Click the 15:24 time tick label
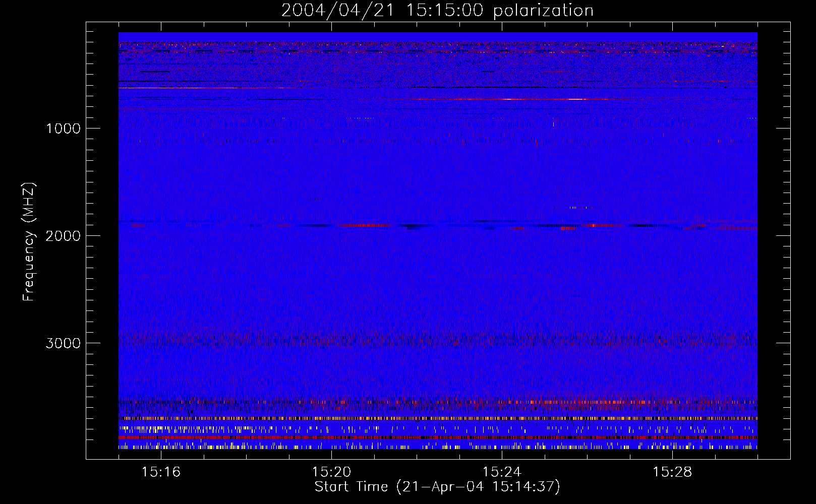This screenshot has width=816, height=504. click(x=502, y=472)
